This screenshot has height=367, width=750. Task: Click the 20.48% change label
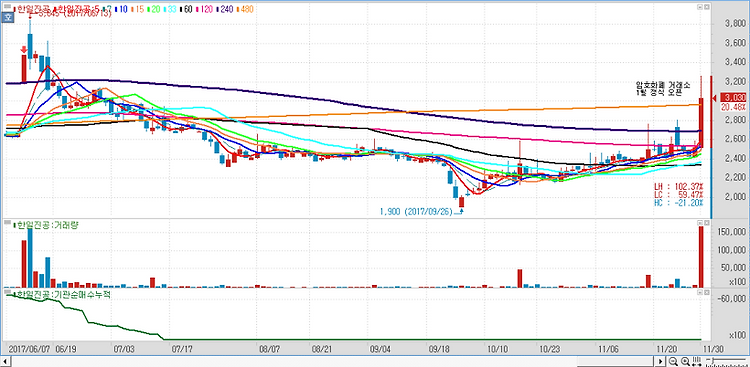(x=732, y=107)
